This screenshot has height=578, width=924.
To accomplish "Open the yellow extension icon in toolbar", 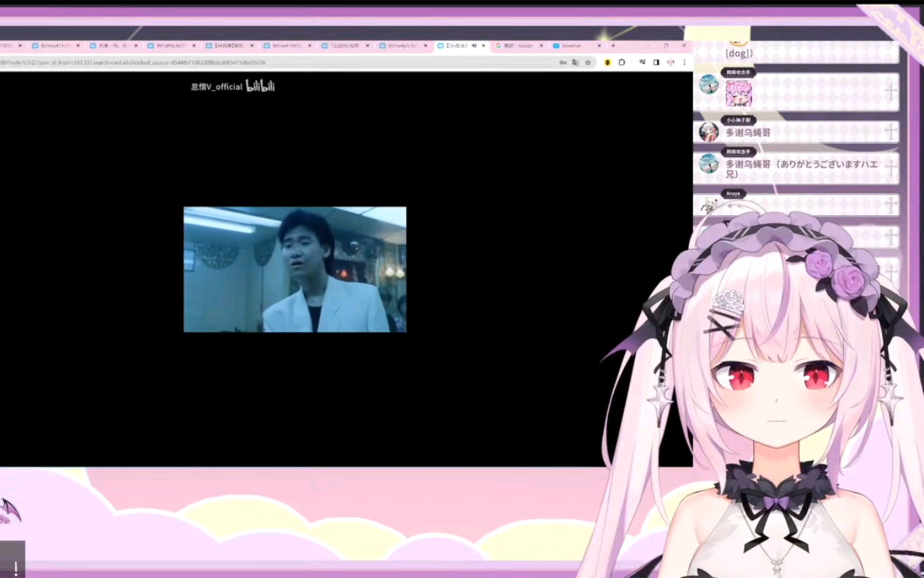I will point(607,63).
